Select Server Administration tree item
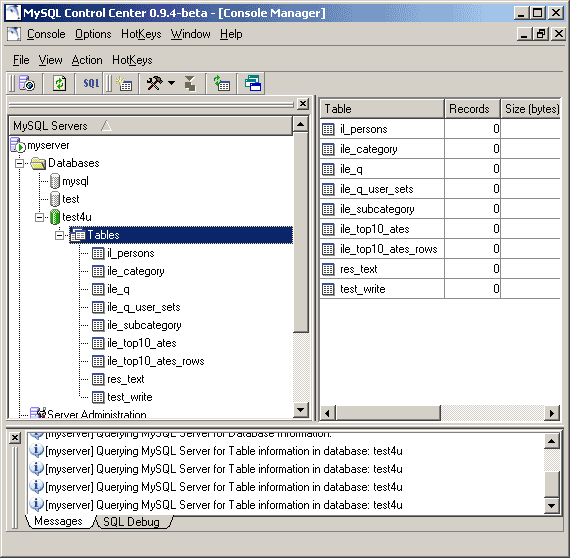 [97, 414]
